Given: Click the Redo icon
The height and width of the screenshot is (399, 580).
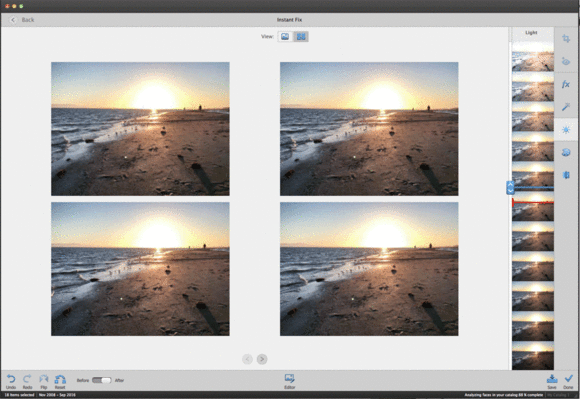Looking at the screenshot, I should 27,379.
